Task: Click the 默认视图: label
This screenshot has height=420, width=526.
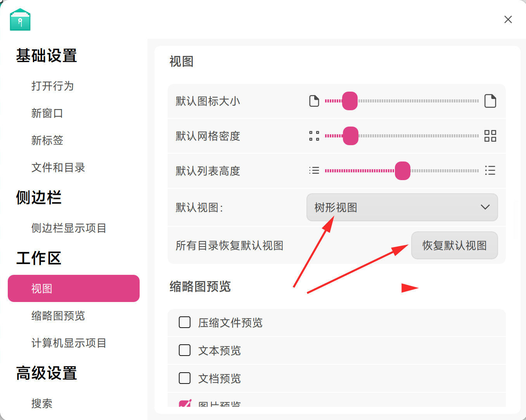Action: pos(199,207)
